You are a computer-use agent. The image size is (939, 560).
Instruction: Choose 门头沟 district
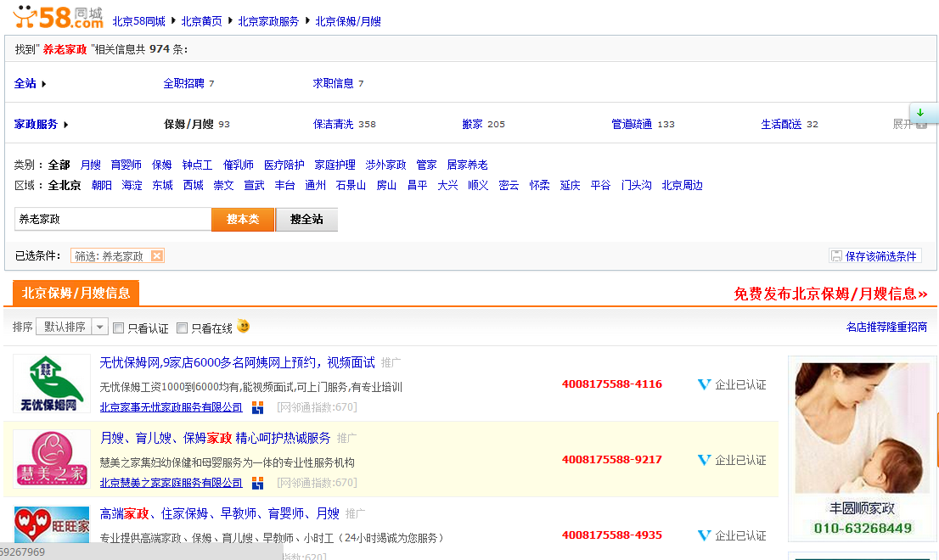coord(636,185)
